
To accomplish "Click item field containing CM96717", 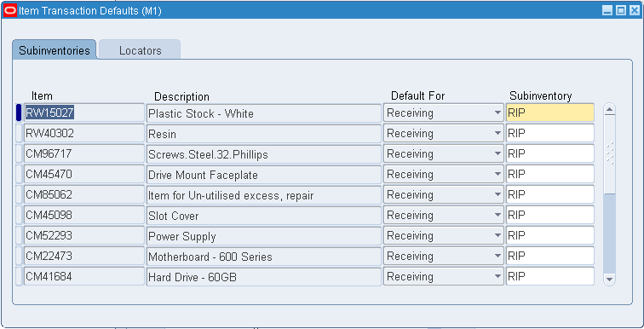I will (x=84, y=153).
